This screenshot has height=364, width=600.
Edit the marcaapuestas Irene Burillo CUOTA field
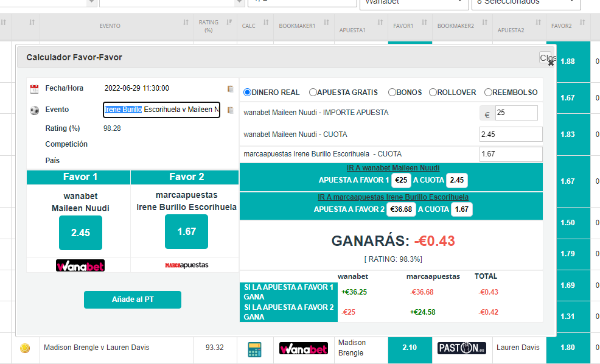tap(511, 154)
